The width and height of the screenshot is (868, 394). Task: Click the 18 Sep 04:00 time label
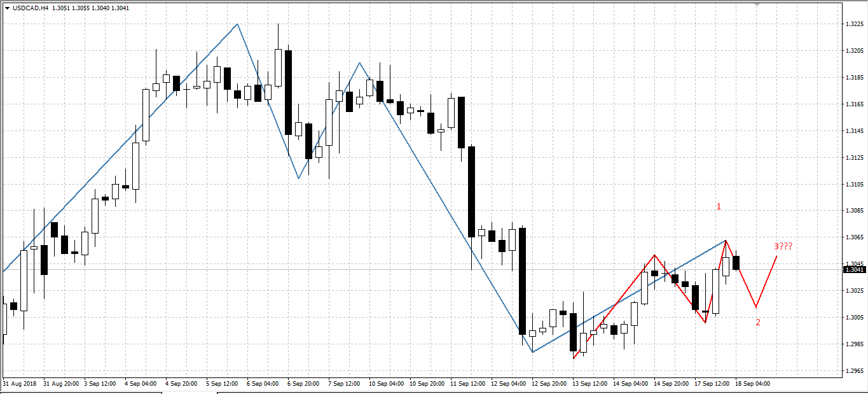(x=753, y=384)
